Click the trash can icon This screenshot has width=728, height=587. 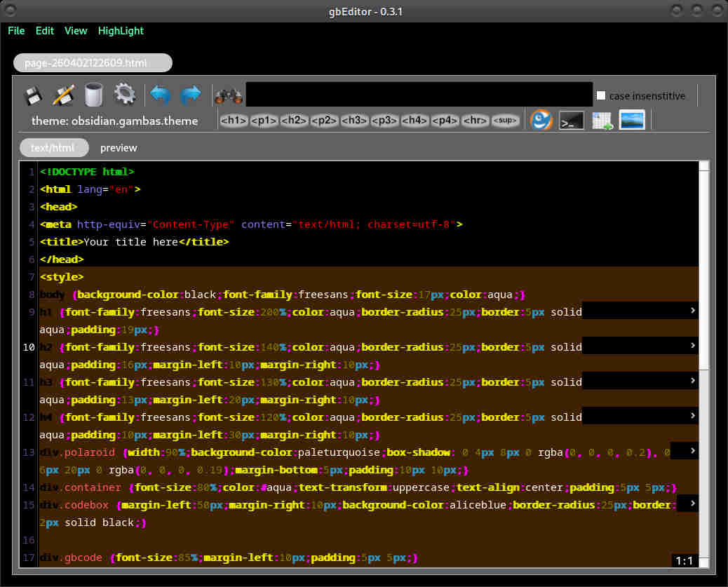[93, 95]
